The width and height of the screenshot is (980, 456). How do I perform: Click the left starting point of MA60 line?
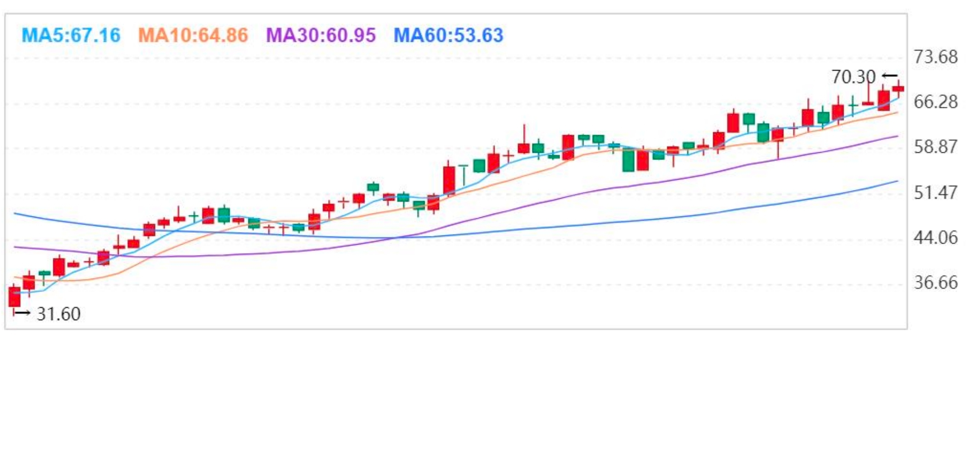coord(15,213)
